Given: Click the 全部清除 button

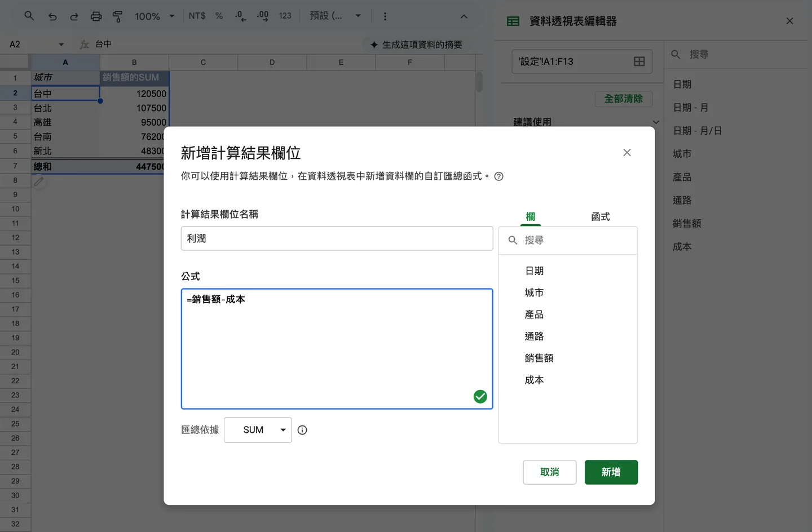Looking at the screenshot, I should (624, 99).
